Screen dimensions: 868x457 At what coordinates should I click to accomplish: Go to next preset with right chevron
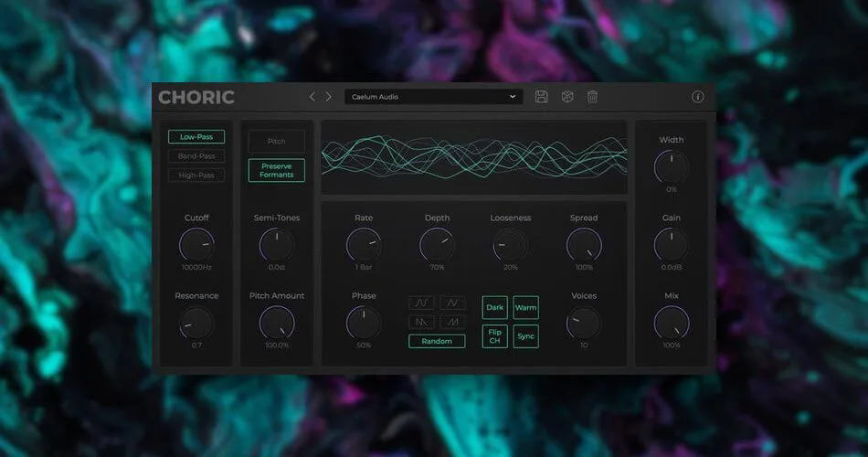(328, 96)
